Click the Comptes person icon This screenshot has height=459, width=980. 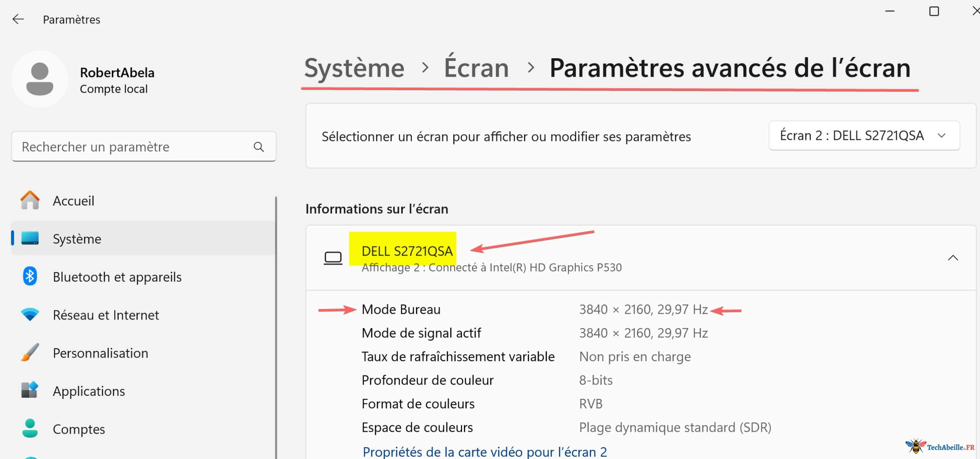pyautogui.click(x=30, y=428)
